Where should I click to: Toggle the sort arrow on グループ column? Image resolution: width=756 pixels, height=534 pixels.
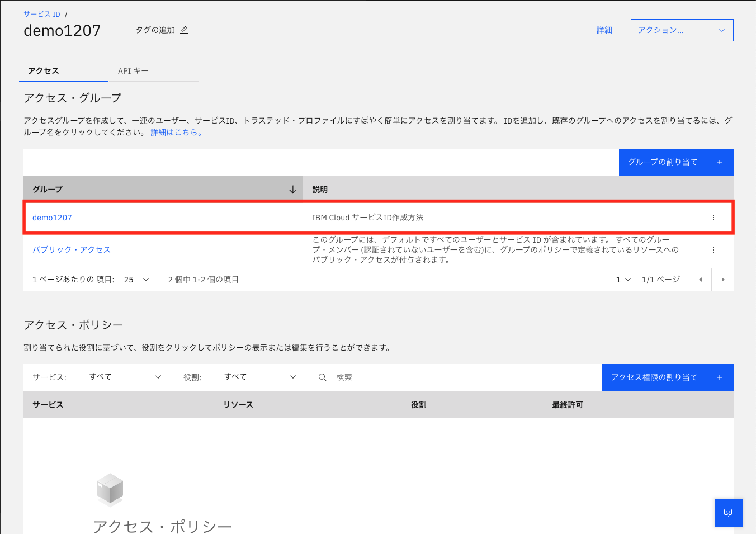pyautogui.click(x=292, y=189)
